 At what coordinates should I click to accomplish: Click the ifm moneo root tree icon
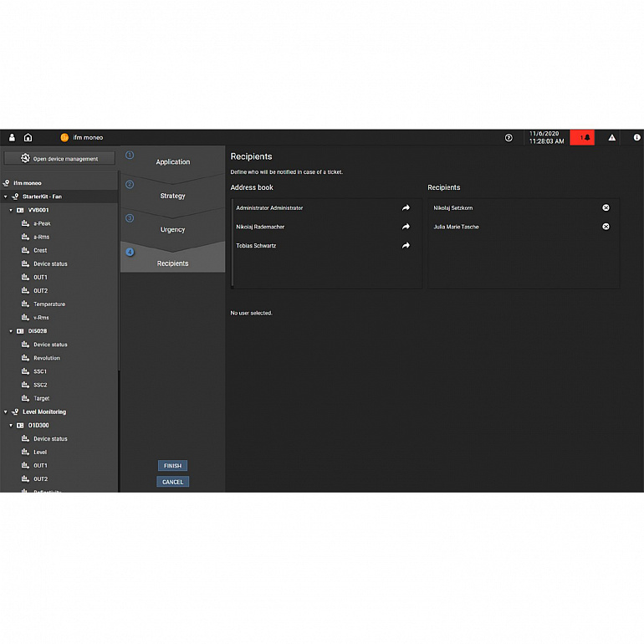pyautogui.click(x=6, y=183)
